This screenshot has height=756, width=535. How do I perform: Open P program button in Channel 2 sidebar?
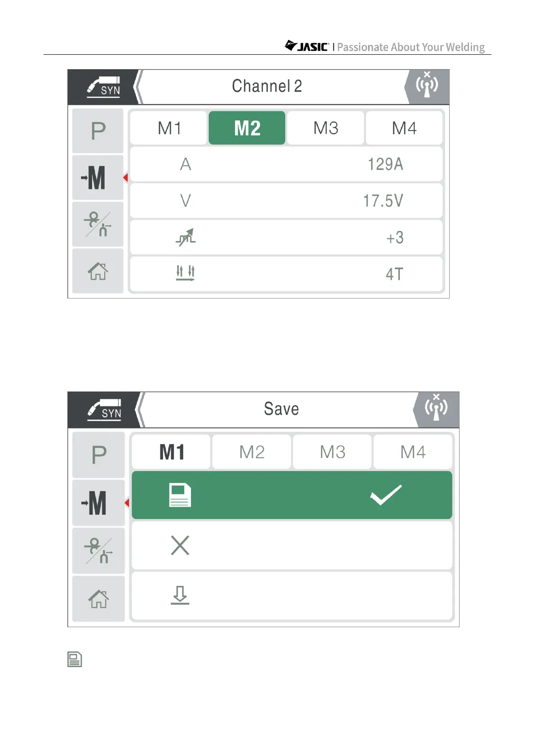click(x=98, y=131)
